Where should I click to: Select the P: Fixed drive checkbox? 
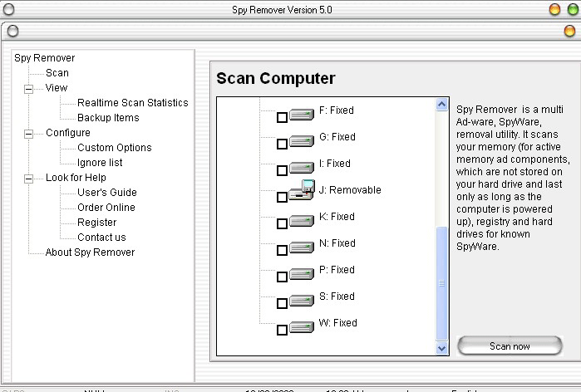point(282,277)
